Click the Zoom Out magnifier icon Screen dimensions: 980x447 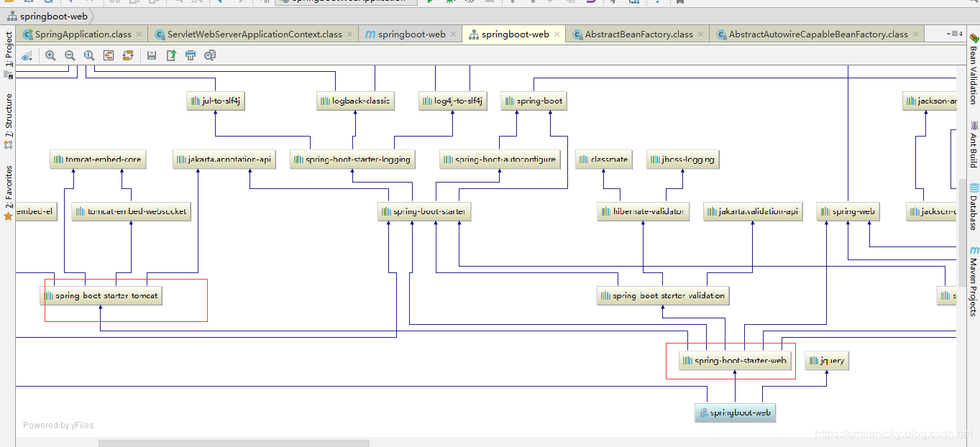coord(70,55)
